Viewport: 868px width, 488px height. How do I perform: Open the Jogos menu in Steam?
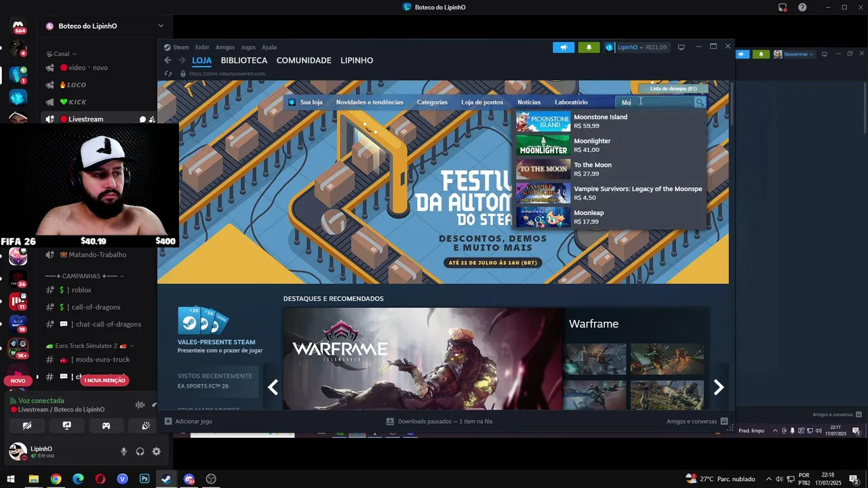(248, 47)
